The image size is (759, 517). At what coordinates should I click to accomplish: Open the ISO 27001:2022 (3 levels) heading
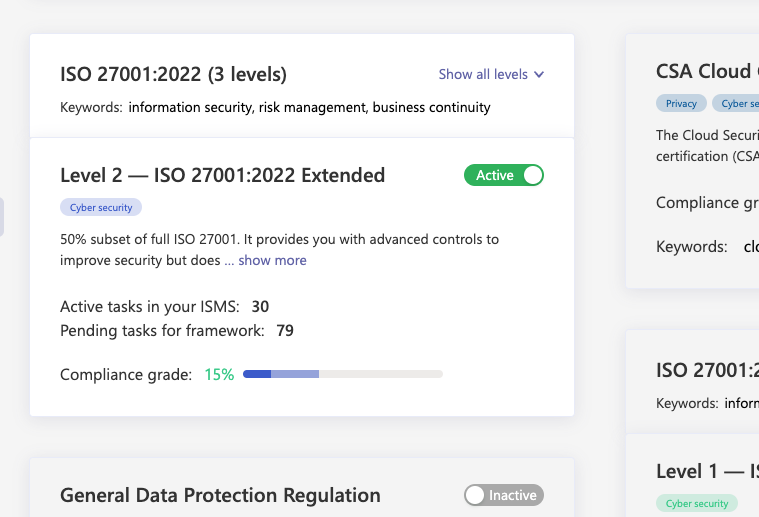coord(173,74)
